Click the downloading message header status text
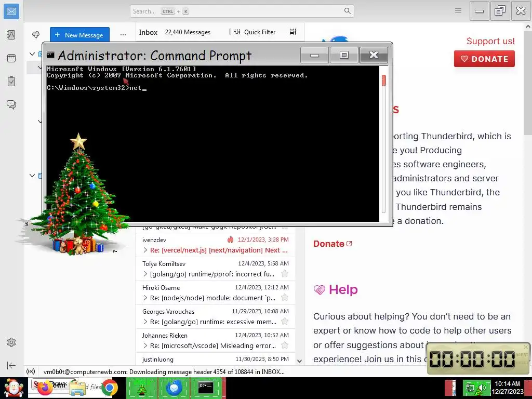The height and width of the screenshot is (399, 532). [164, 372]
